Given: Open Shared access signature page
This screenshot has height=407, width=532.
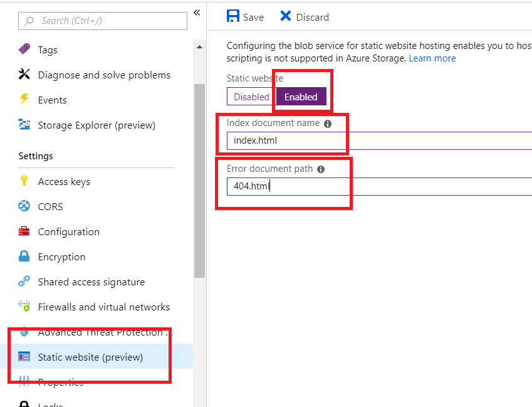Looking at the screenshot, I should (x=91, y=282).
